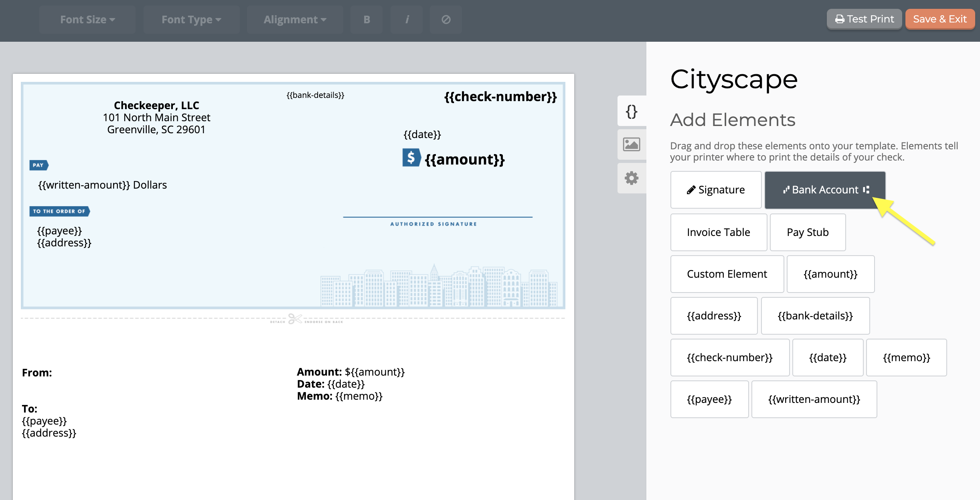Select the Custom Element tile
Image resolution: width=980 pixels, height=500 pixels.
[x=727, y=274]
